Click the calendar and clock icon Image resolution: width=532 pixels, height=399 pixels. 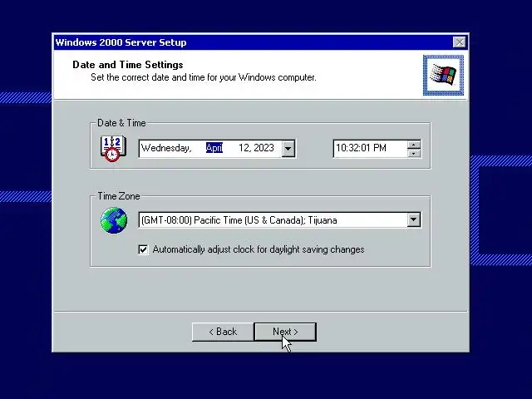point(113,149)
